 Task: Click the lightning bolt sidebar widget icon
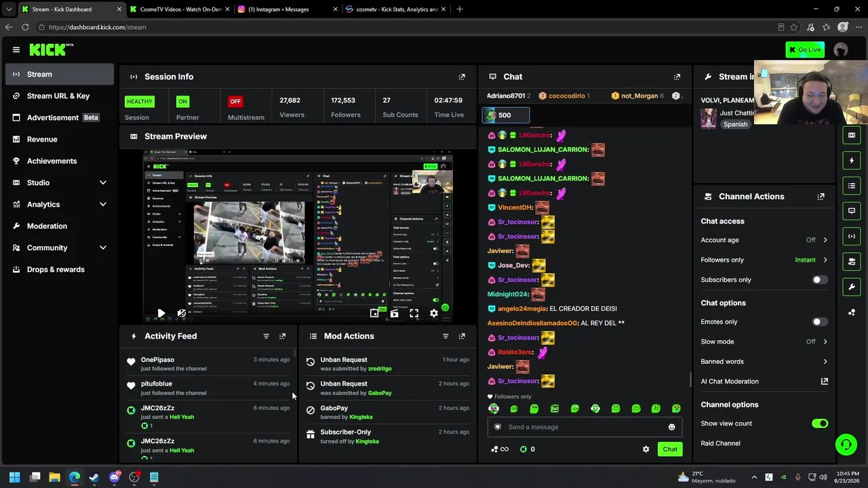coord(852,161)
